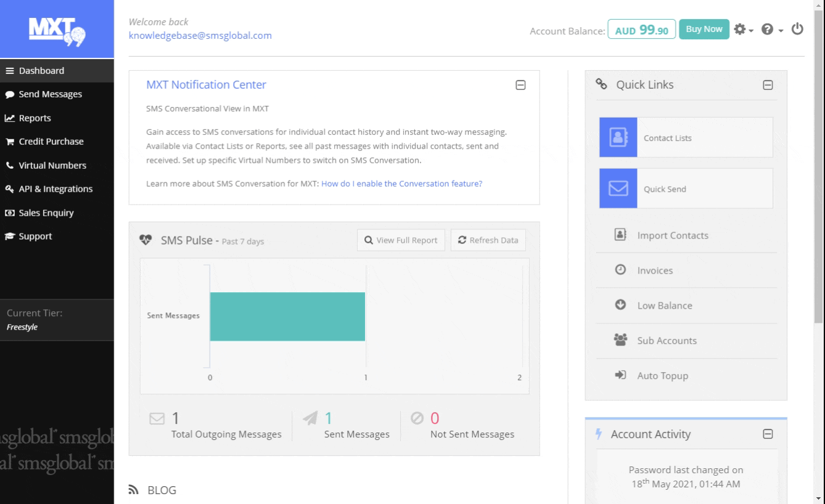The height and width of the screenshot is (504, 825).
Task: Click the Quick Send envelope icon
Action: click(x=618, y=189)
